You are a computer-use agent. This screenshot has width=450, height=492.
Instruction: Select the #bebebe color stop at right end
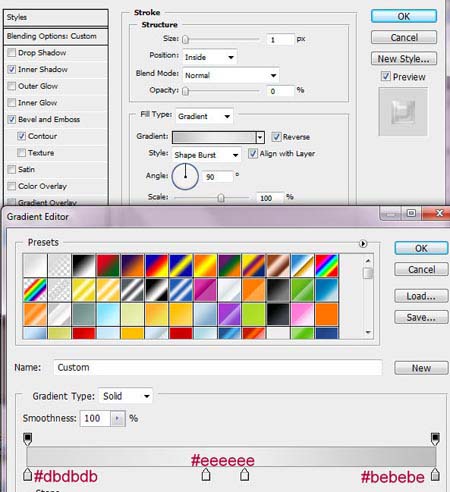[x=435, y=475]
